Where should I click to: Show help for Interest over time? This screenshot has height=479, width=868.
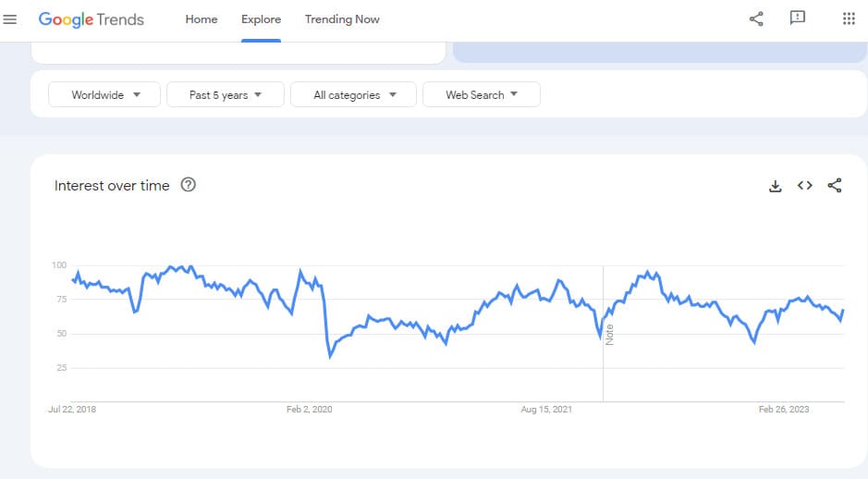[189, 185]
